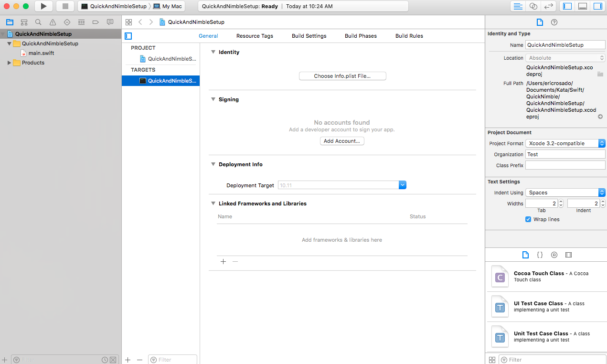Run the project with the Play button
The height and width of the screenshot is (364, 607).
pos(43,6)
